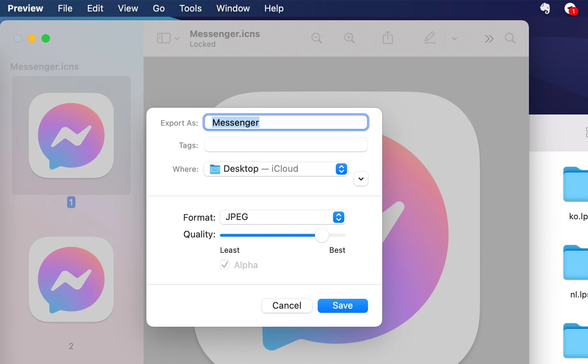
Task: Click the Save button
Action: click(343, 305)
